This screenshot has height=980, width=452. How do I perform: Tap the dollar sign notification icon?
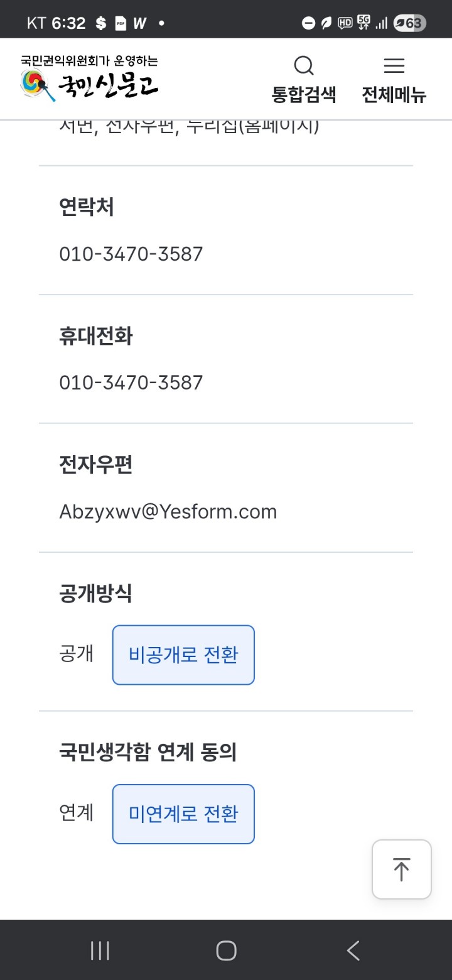(101, 24)
